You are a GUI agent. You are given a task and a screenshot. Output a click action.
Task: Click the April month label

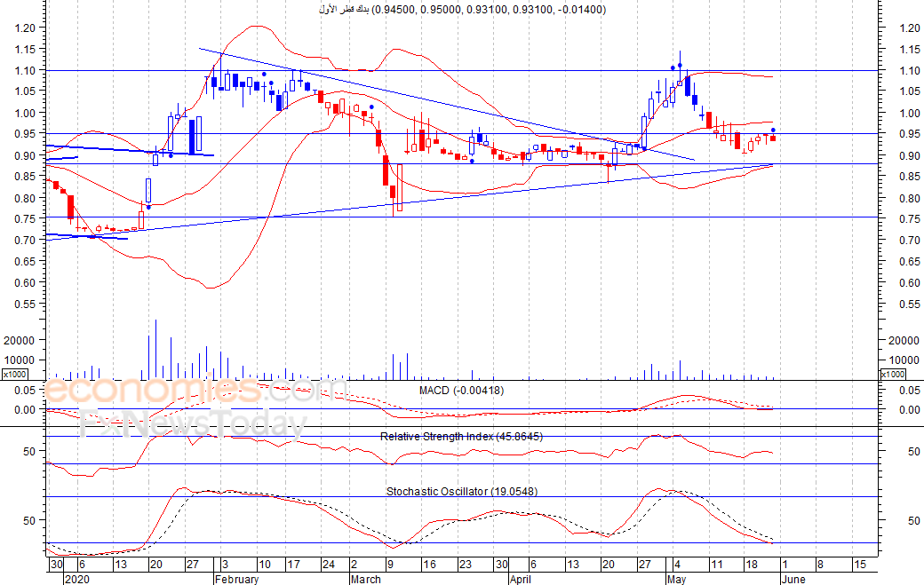click(x=521, y=579)
